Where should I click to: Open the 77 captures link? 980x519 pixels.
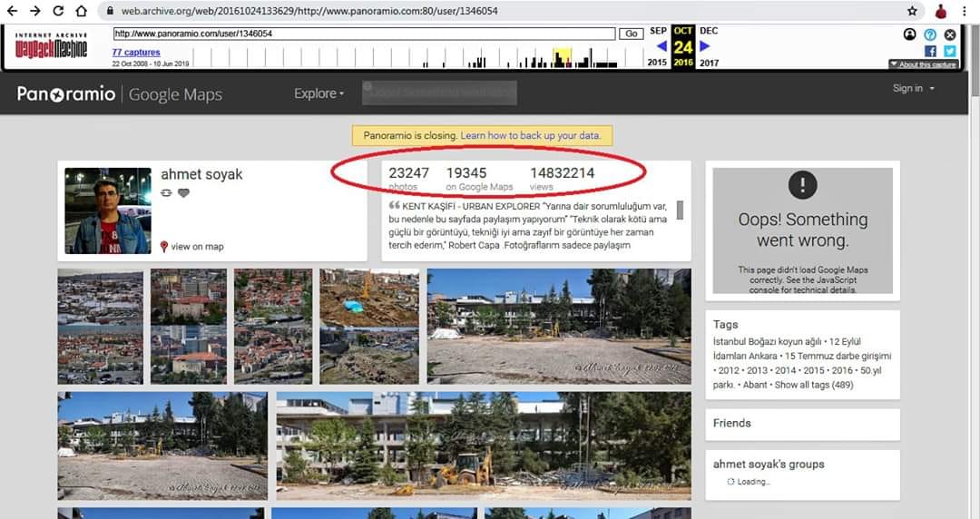point(136,53)
